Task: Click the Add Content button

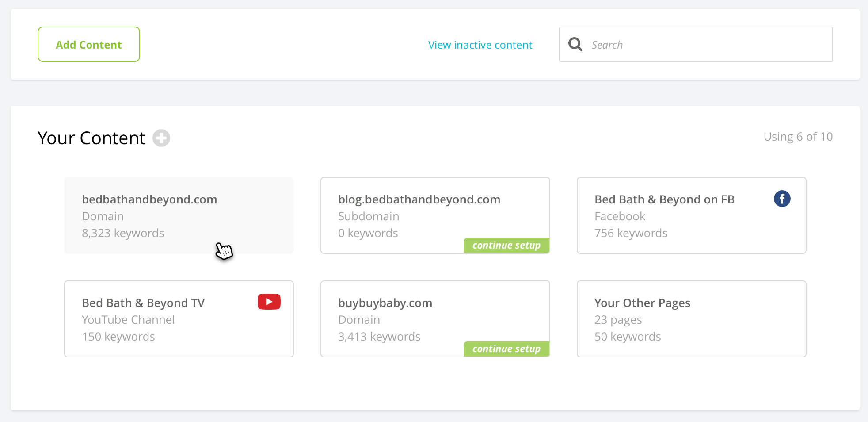Action: [89, 44]
